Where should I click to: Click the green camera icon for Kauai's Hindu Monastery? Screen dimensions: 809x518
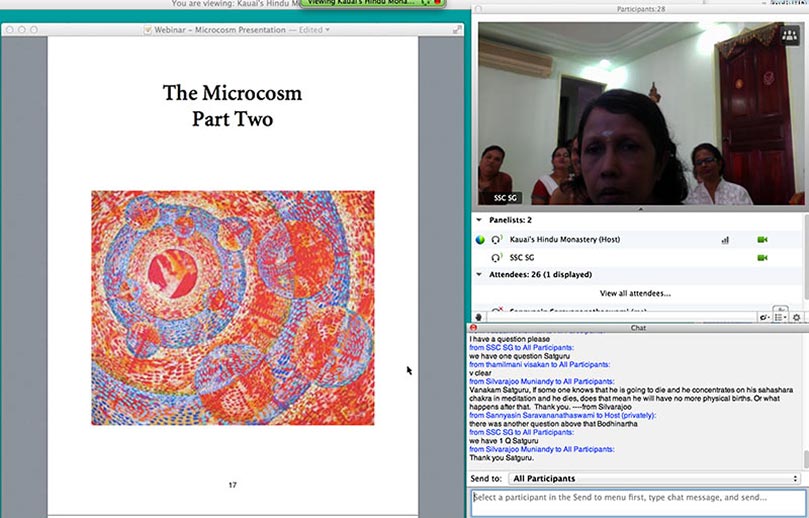click(x=762, y=240)
